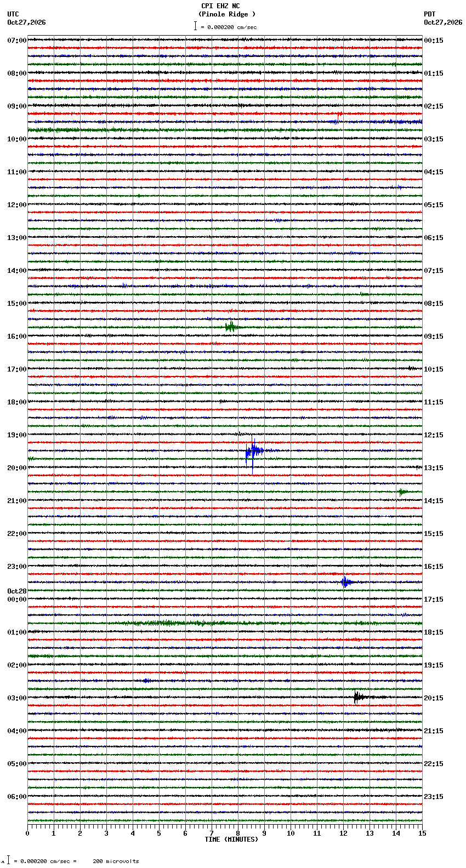Click the 09:00 UTC row label
The image size is (466, 868).
click(17, 106)
